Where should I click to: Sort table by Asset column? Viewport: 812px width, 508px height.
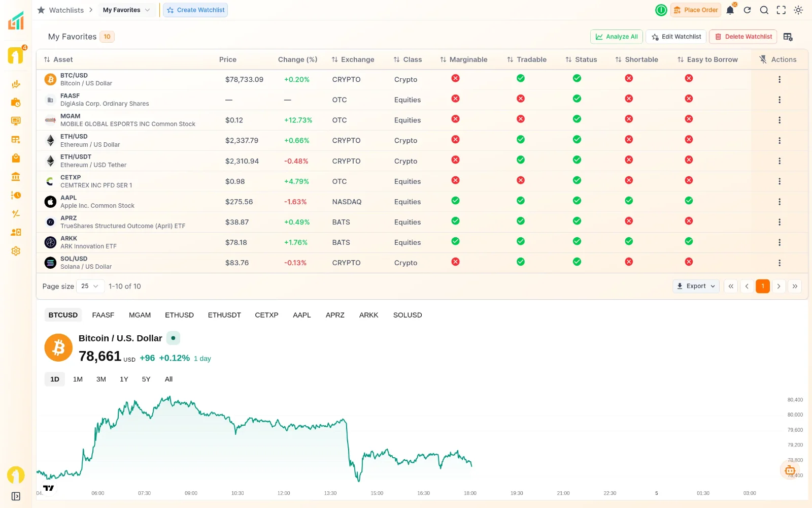[58, 59]
